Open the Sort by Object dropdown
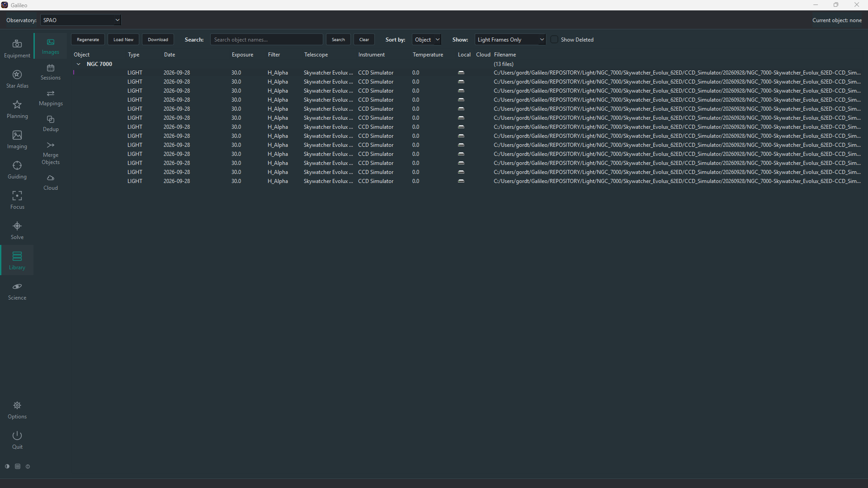This screenshot has width=868, height=488. [x=426, y=40]
